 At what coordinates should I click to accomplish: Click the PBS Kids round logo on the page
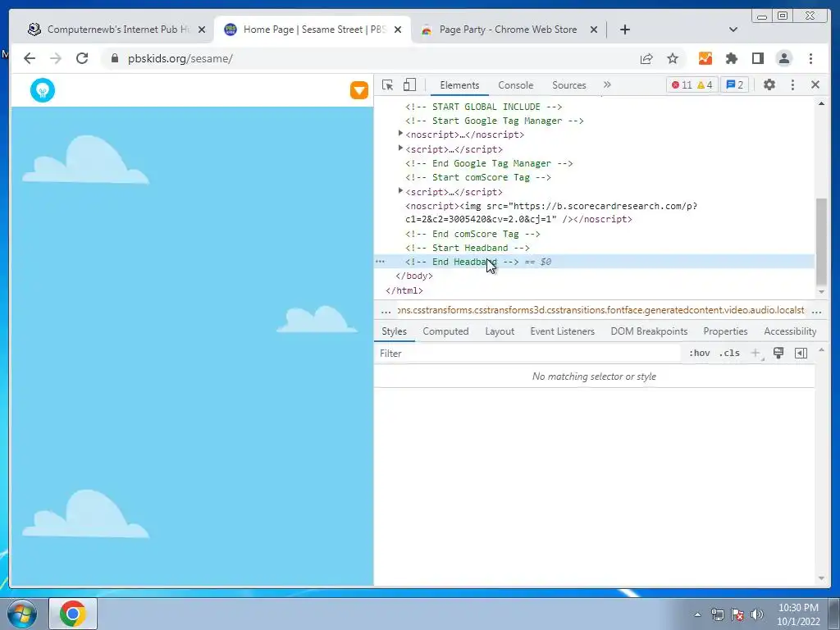43,90
